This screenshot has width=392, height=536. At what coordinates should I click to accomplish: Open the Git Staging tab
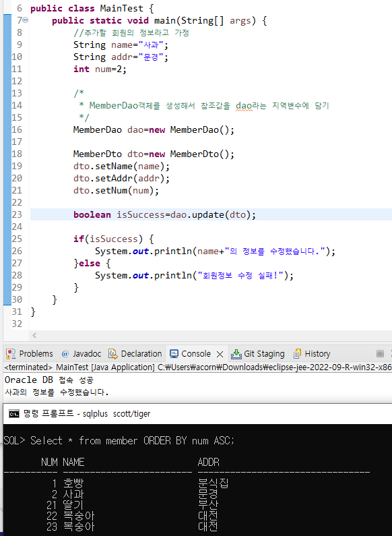click(x=258, y=353)
